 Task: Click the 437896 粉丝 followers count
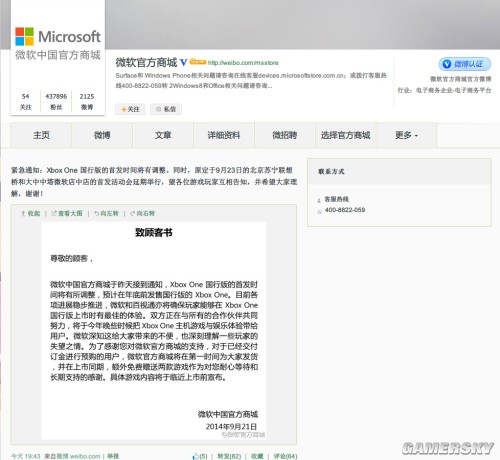click(x=56, y=101)
